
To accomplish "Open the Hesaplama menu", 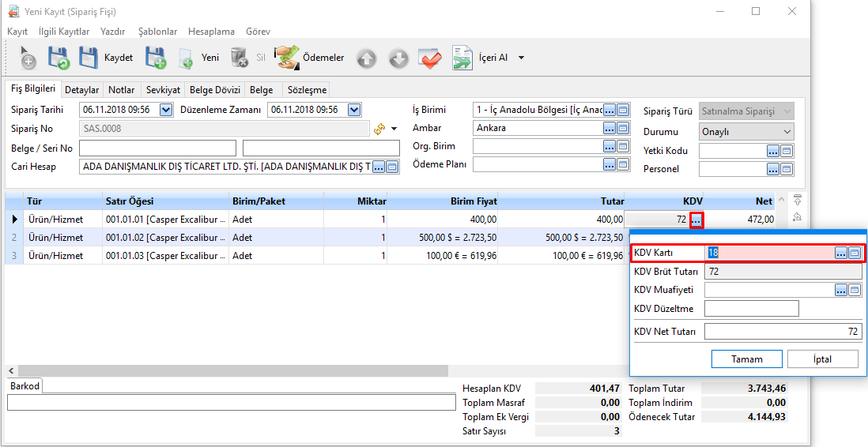I will point(211,32).
